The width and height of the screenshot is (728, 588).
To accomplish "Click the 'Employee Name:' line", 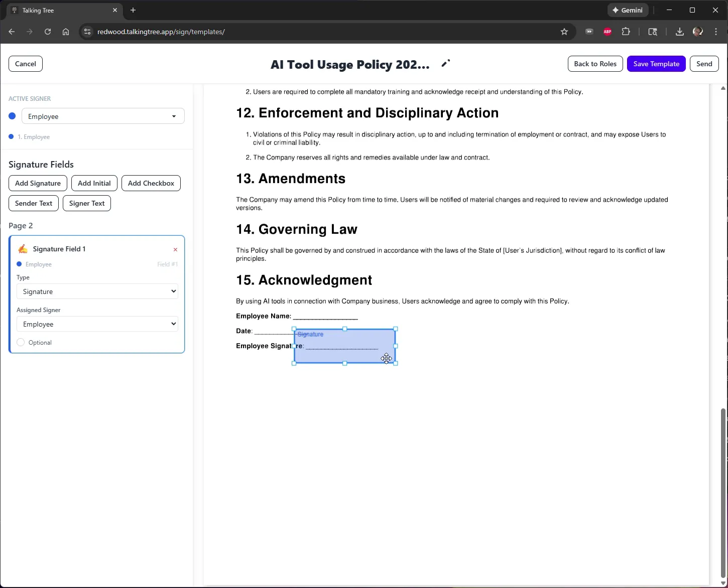I will coord(297,316).
